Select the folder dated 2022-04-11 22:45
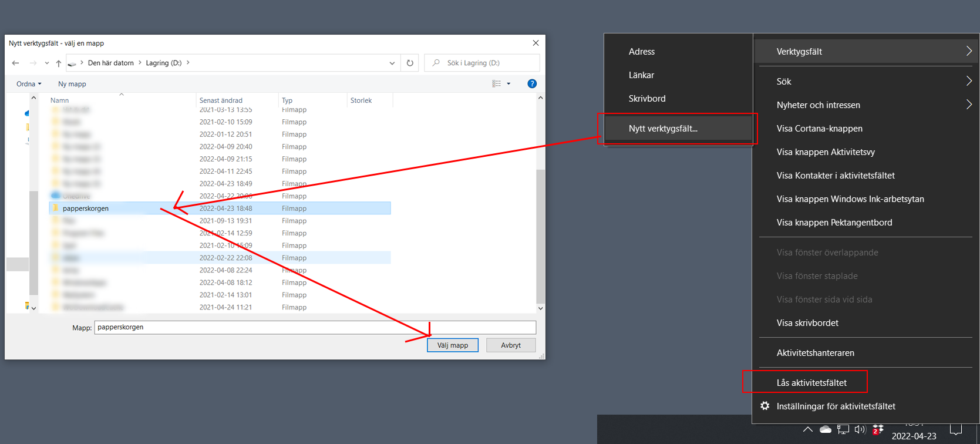This screenshot has width=980, height=444. tap(220, 171)
